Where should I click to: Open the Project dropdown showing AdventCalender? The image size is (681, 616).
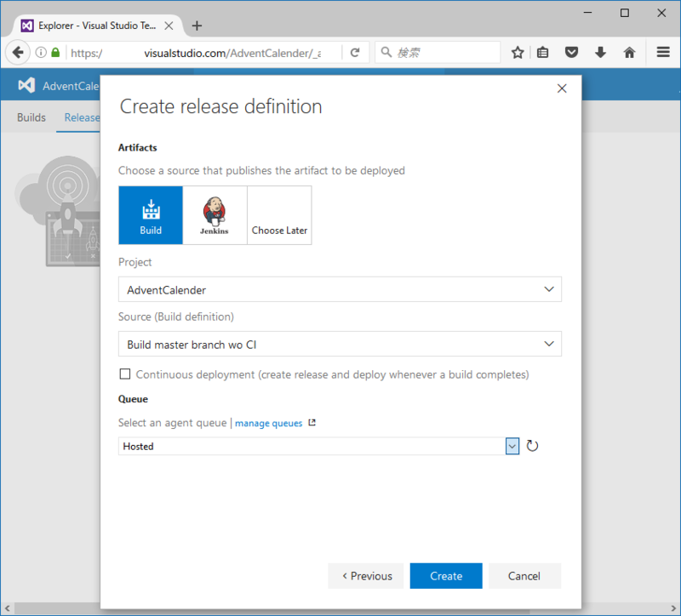(x=340, y=289)
